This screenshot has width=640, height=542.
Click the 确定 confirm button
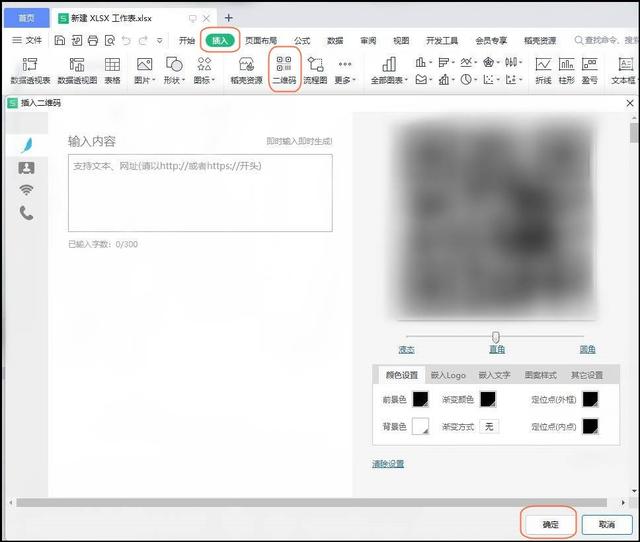tap(550, 524)
